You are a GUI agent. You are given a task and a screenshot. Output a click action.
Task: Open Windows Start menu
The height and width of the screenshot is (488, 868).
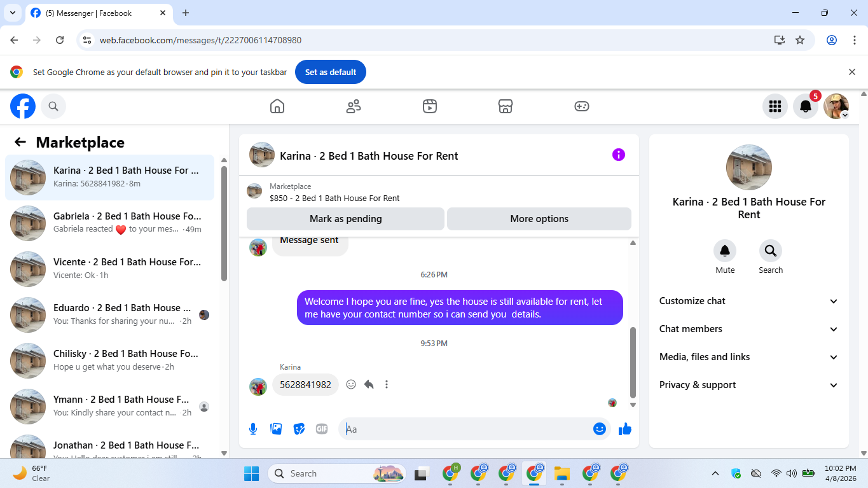252,473
